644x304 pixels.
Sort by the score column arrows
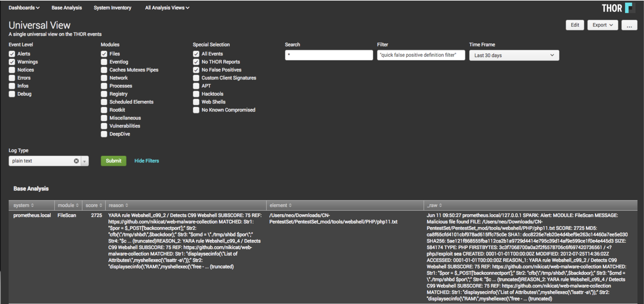click(x=101, y=205)
